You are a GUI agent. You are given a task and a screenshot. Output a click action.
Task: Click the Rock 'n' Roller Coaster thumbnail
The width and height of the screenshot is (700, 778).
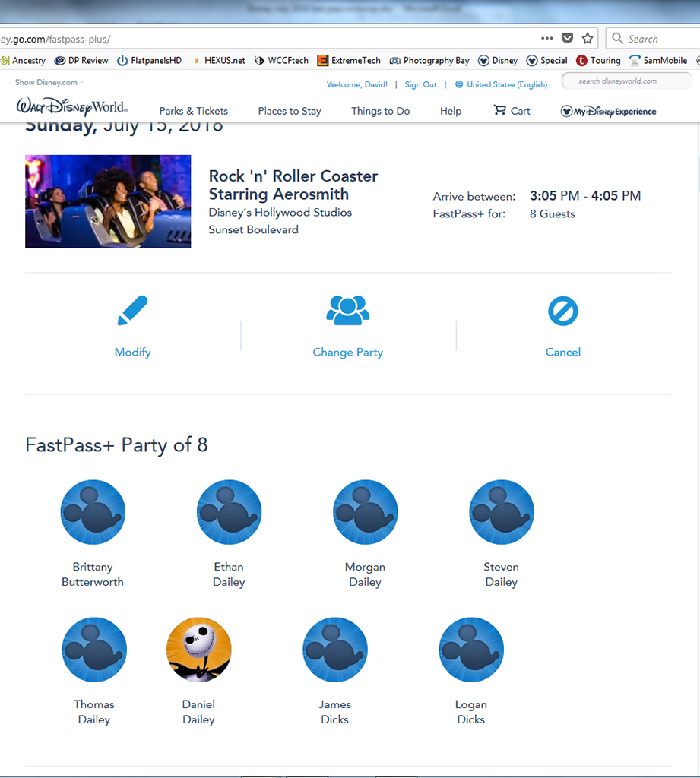click(108, 201)
